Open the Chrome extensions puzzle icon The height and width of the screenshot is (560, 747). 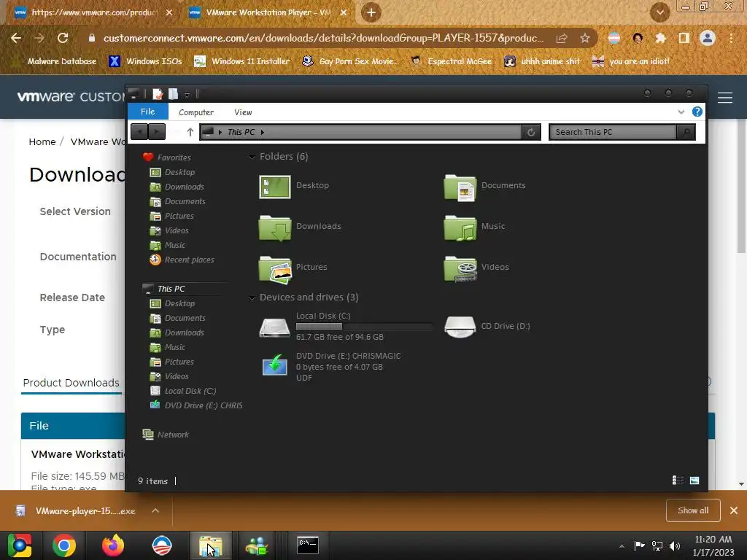661,38
